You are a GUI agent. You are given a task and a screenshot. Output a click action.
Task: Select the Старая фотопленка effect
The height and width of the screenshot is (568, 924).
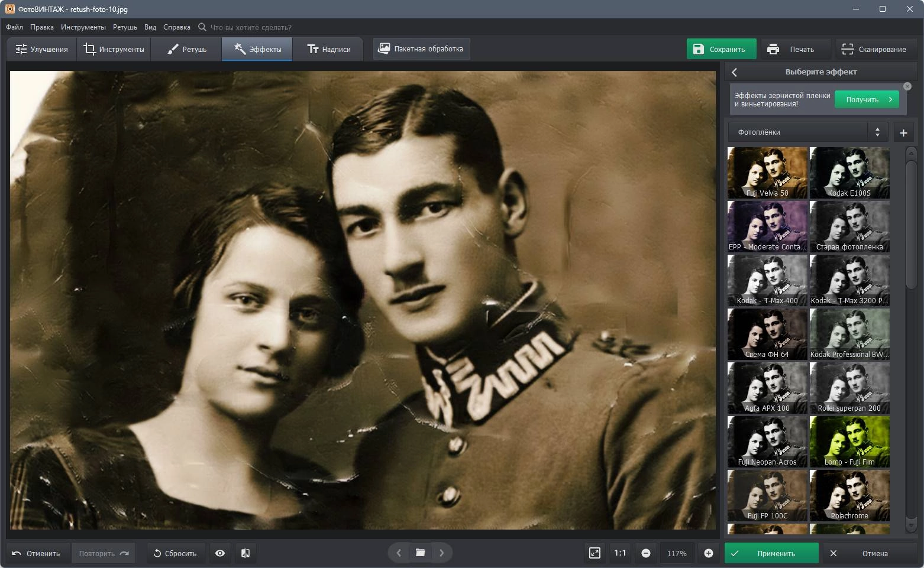[x=849, y=226]
